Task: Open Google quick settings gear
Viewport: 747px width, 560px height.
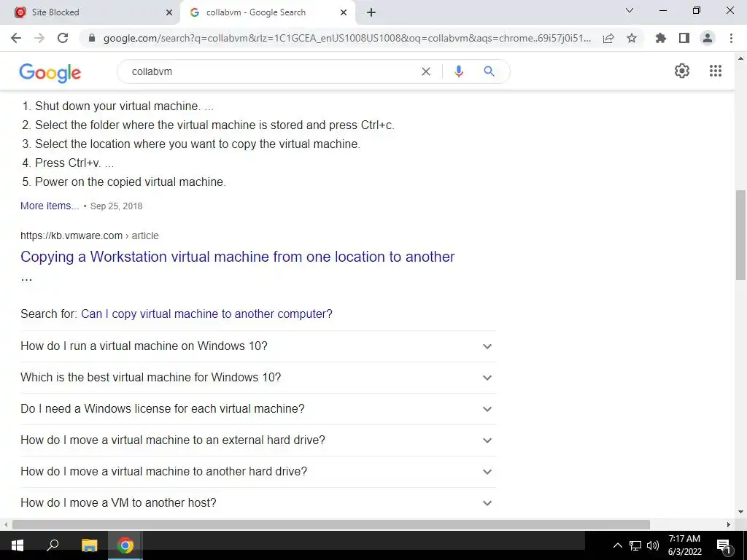Action: (x=682, y=71)
